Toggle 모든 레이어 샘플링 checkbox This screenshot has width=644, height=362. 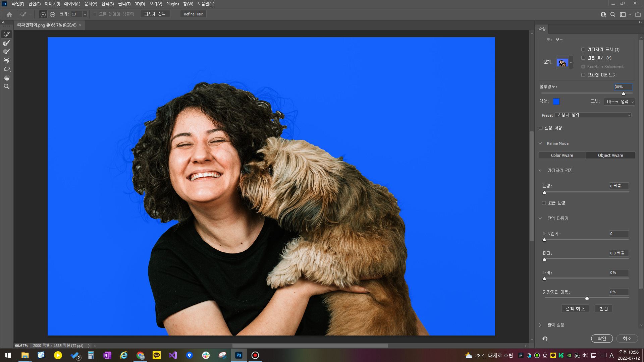coord(95,14)
